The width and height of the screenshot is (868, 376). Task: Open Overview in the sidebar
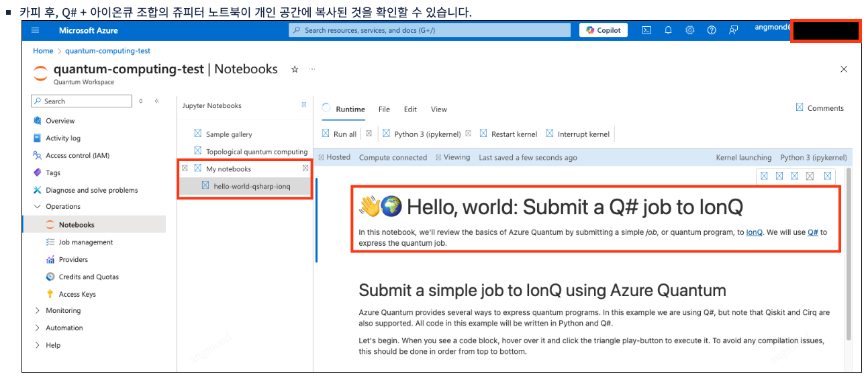point(60,121)
